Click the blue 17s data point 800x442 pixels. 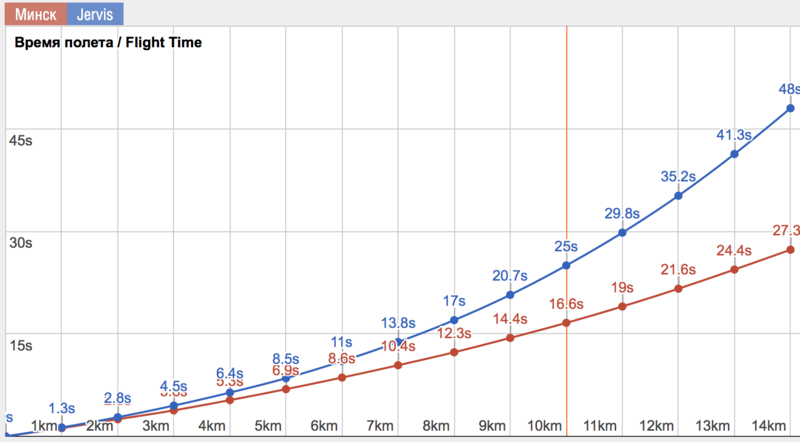(454, 320)
